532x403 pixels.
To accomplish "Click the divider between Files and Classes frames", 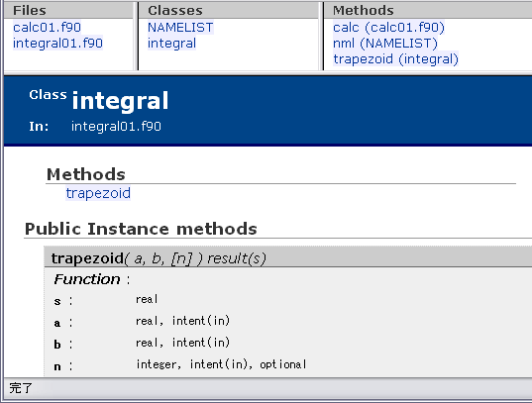I will point(137,36).
